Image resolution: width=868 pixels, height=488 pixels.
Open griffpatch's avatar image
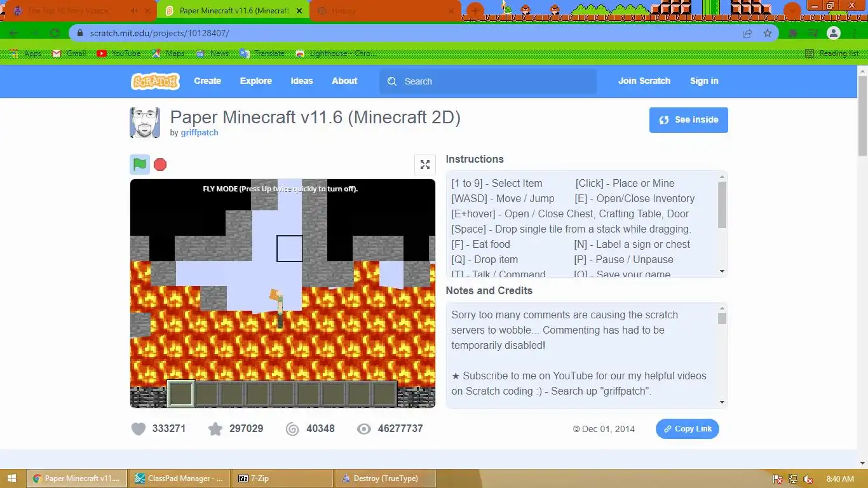(145, 123)
